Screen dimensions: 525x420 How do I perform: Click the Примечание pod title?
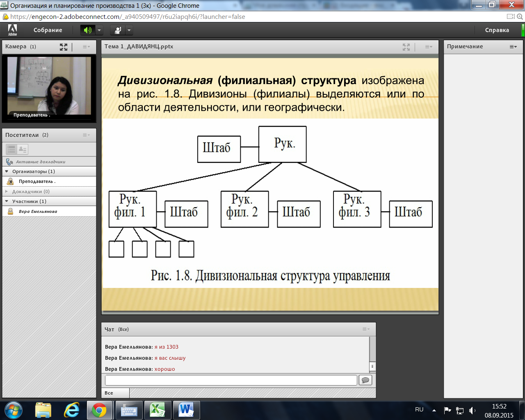click(x=465, y=46)
